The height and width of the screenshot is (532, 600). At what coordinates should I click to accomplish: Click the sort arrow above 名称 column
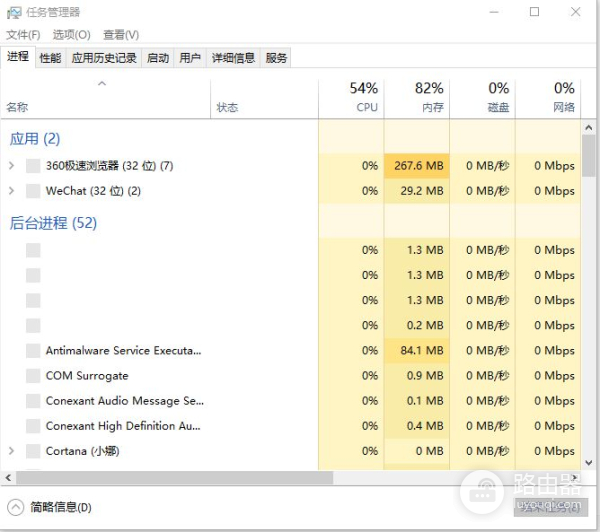tap(102, 83)
